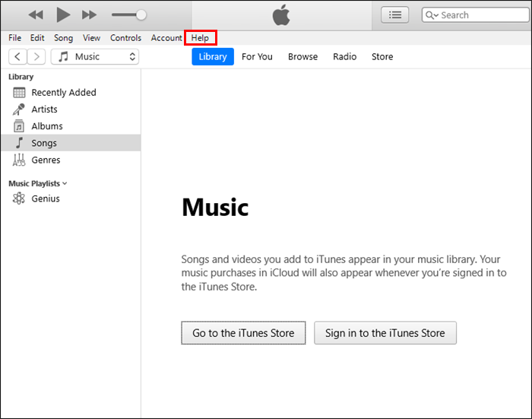532x419 pixels.
Task: Select Artists in the sidebar
Action: pos(71,110)
